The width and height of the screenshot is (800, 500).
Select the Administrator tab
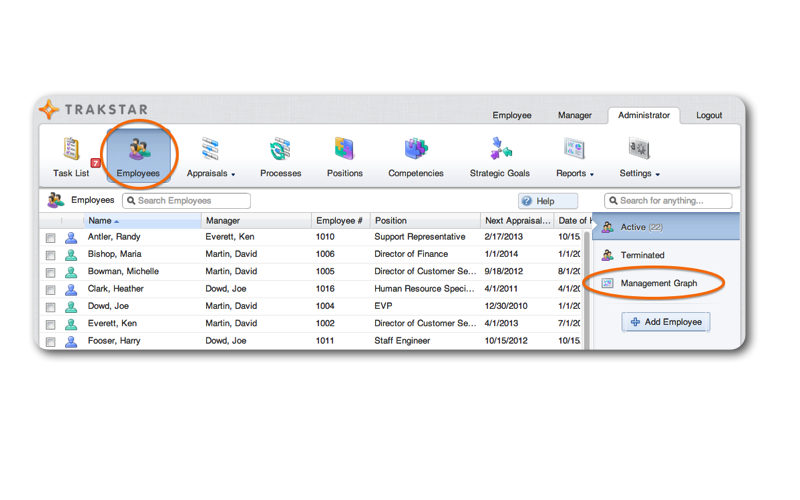[644, 115]
